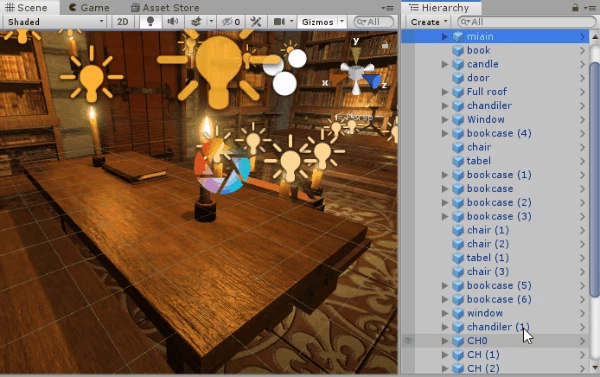Screen dimensions: 600x377
Task: Click the Hierarchy vertical scrollbar thumb
Action: pyautogui.click(x=595, y=179)
